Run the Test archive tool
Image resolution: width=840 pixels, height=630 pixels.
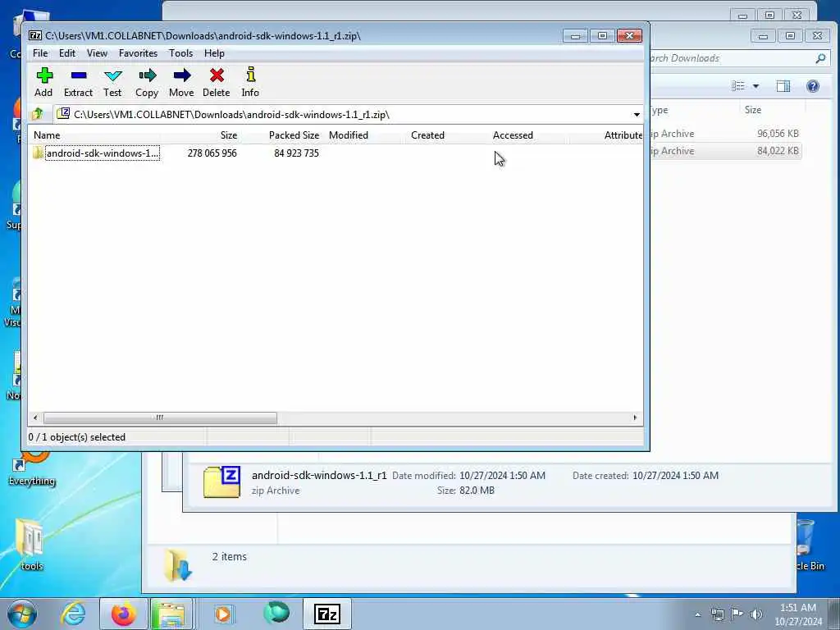(x=112, y=82)
